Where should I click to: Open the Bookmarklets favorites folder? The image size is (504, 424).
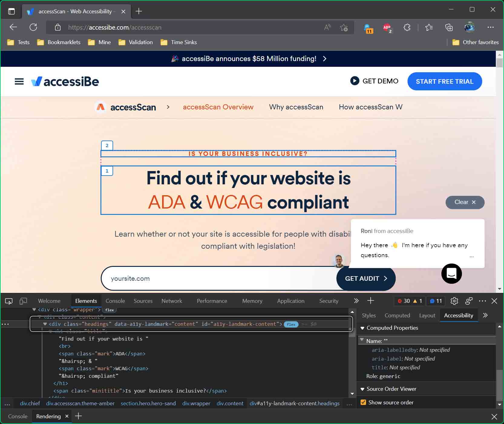pyautogui.click(x=59, y=42)
